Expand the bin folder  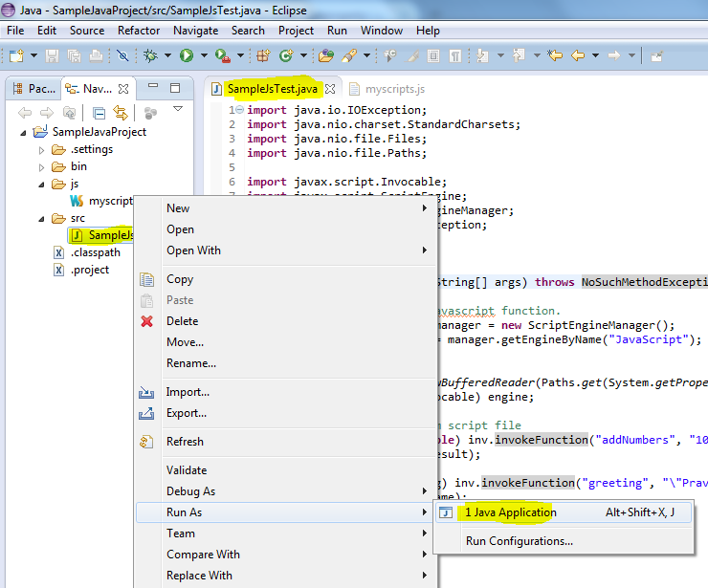tap(40, 166)
